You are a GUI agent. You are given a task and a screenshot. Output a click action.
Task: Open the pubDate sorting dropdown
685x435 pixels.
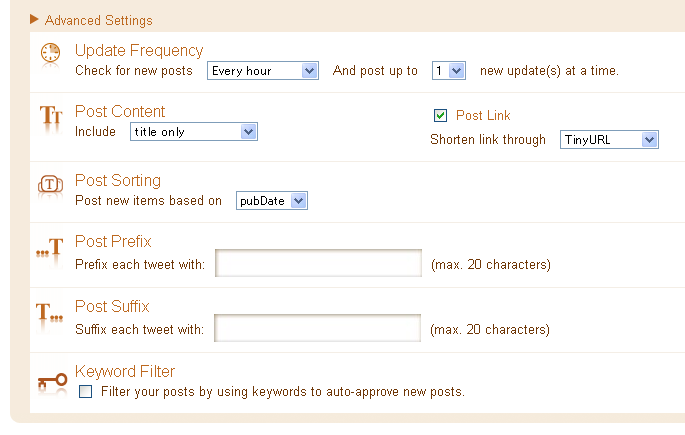pos(272,200)
